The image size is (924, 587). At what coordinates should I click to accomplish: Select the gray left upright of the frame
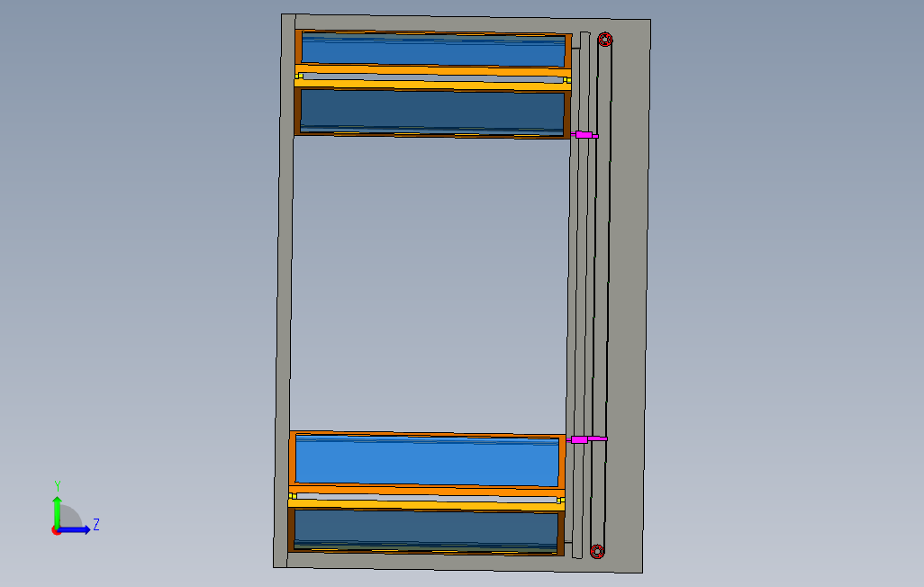285,291
